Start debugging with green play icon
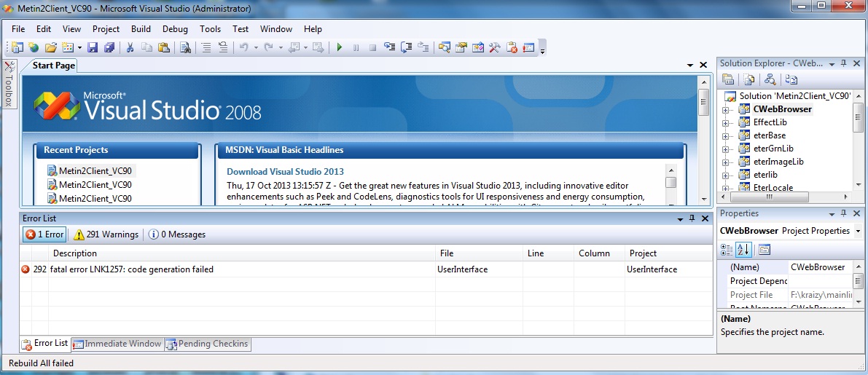This screenshot has height=375, width=868. click(340, 47)
